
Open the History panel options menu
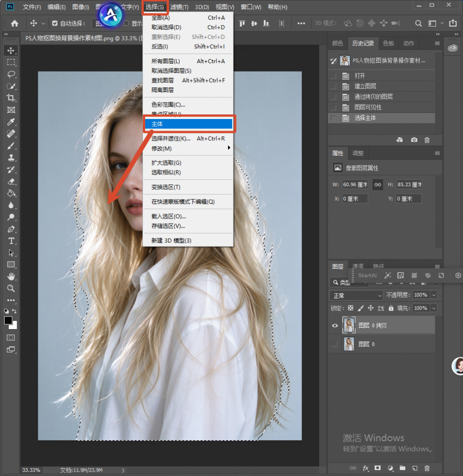[437, 43]
